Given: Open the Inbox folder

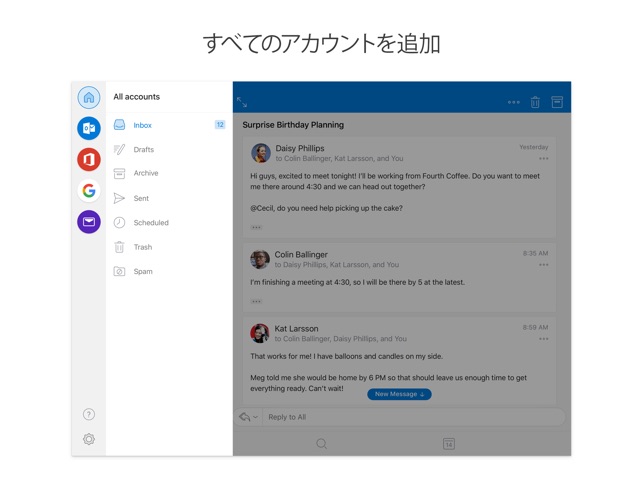Looking at the screenshot, I should [169, 125].
